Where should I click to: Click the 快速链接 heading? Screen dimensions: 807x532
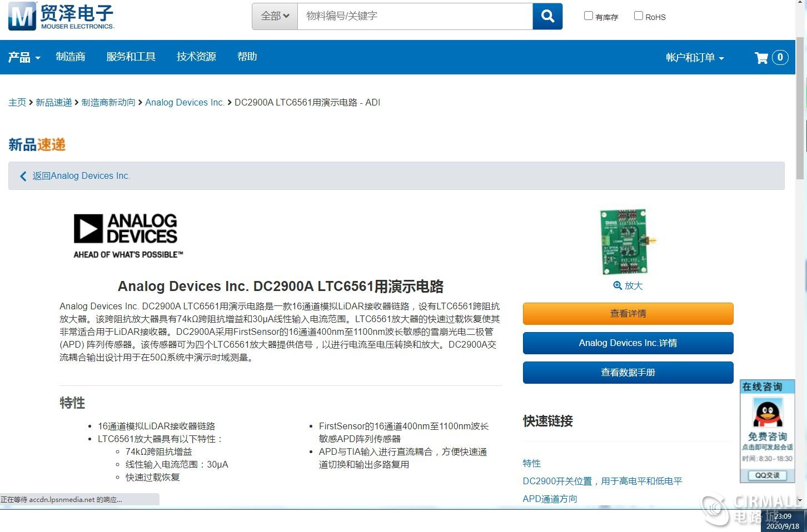[x=548, y=421]
